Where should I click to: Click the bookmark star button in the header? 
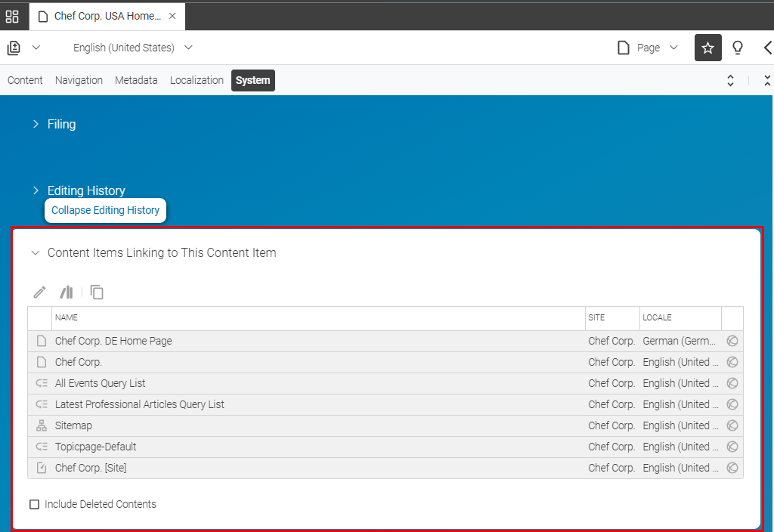tap(707, 47)
